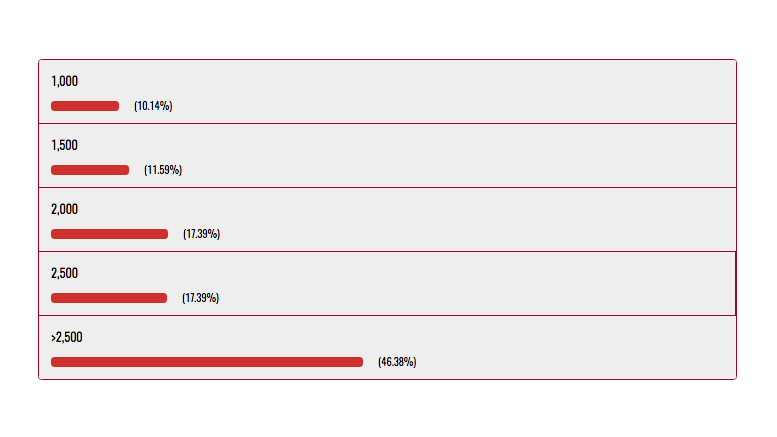The image size is (777, 437).
Task: Click the (17.39%) text under 2,000
Action: pyautogui.click(x=201, y=234)
